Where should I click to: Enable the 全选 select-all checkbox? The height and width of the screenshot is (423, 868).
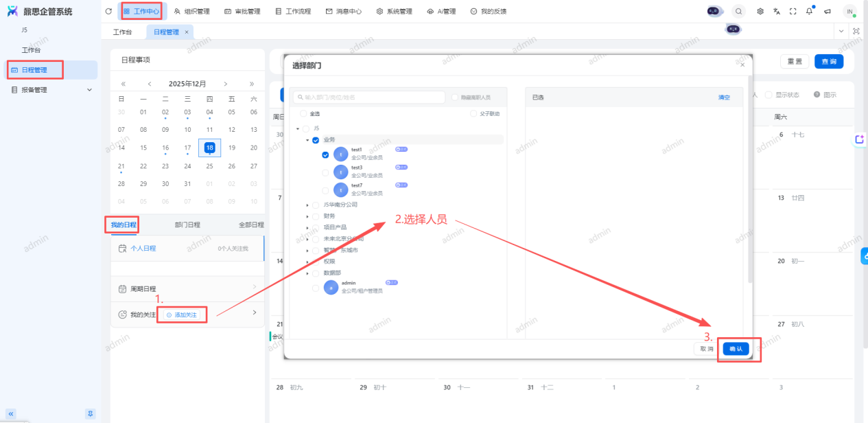coord(303,114)
